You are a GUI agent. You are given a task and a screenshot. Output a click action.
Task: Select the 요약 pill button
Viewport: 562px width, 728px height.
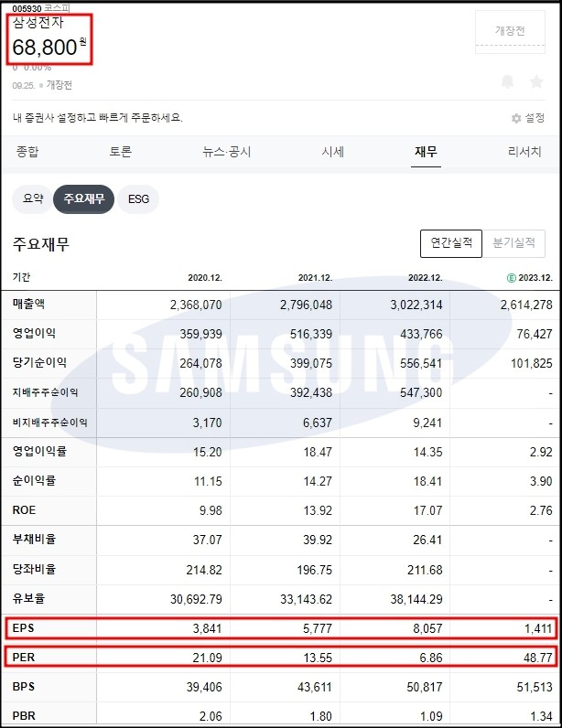pyautogui.click(x=33, y=198)
